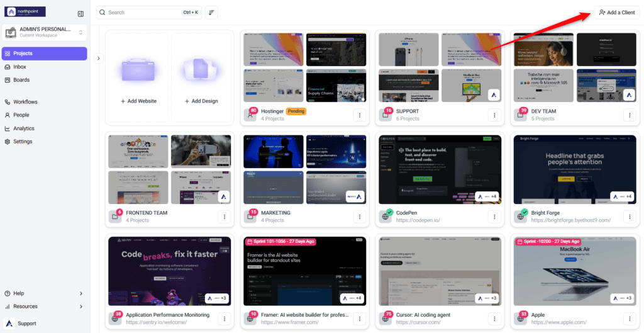Open the Framer project options menu

(359, 318)
